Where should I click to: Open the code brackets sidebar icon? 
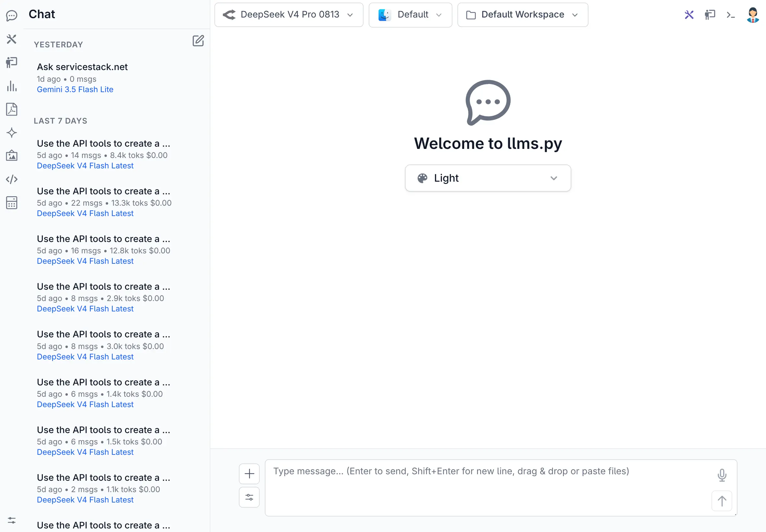click(x=12, y=179)
